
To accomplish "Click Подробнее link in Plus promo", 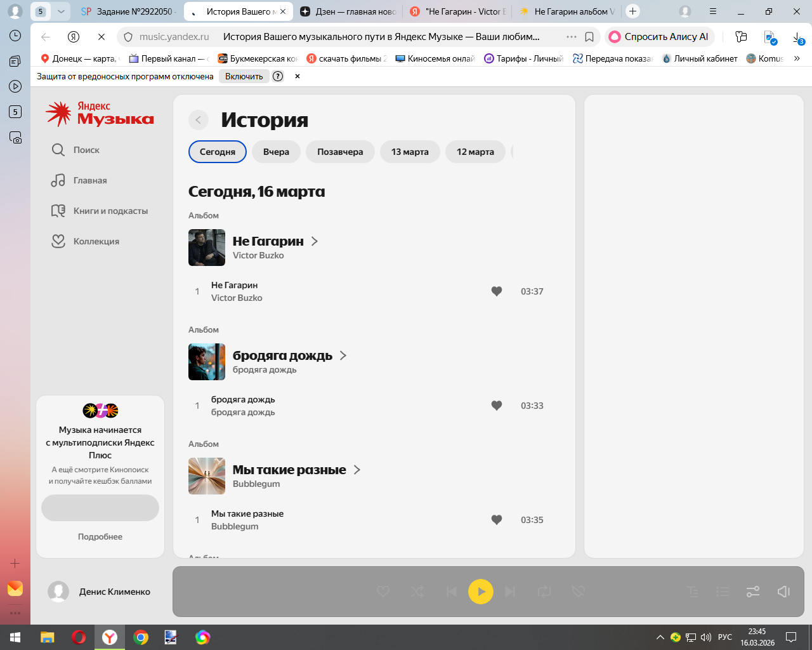I will (100, 536).
